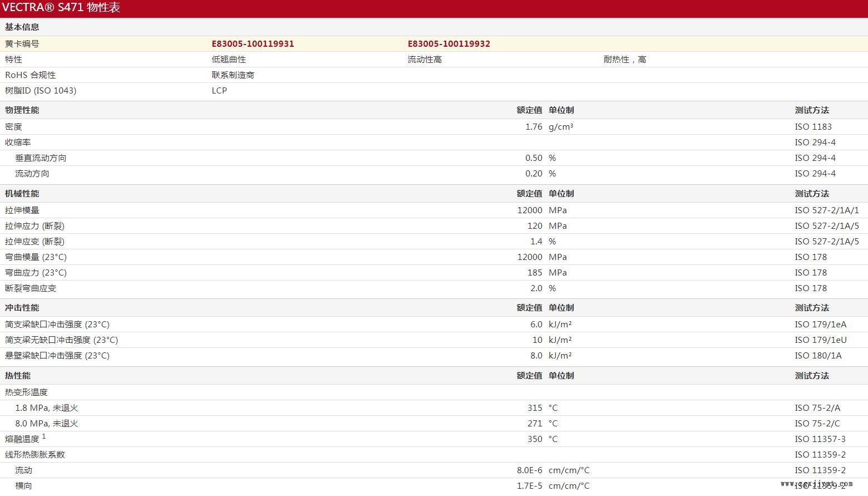Select the 热性能 section header
This screenshot has width=868, height=496.
pyautogui.click(x=18, y=376)
